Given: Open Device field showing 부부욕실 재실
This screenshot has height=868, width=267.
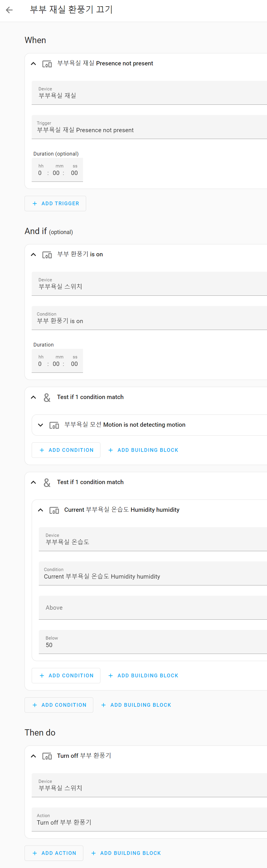Looking at the screenshot, I should (x=149, y=93).
